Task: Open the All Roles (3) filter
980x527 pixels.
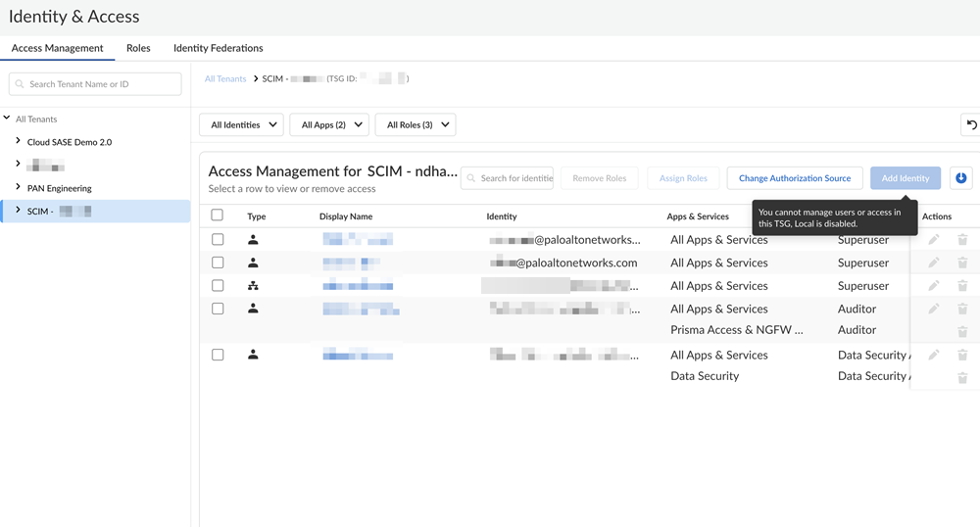Action: pyautogui.click(x=416, y=124)
